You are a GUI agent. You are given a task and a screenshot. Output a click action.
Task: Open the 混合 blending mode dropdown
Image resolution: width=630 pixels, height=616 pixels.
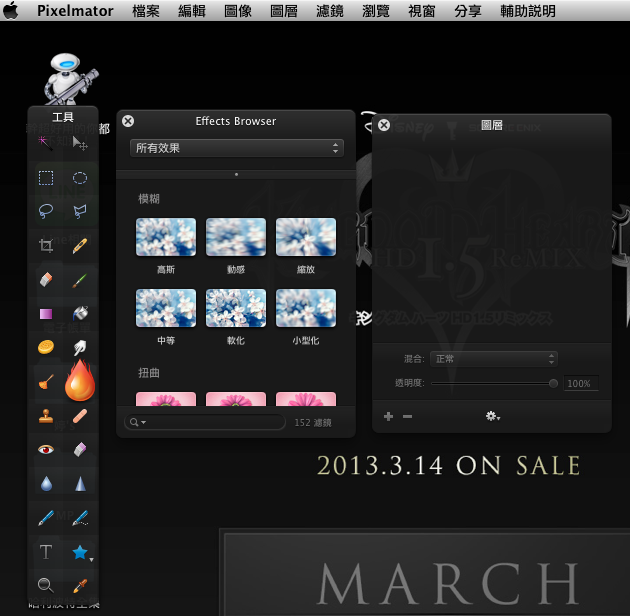click(x=493, y=359)
